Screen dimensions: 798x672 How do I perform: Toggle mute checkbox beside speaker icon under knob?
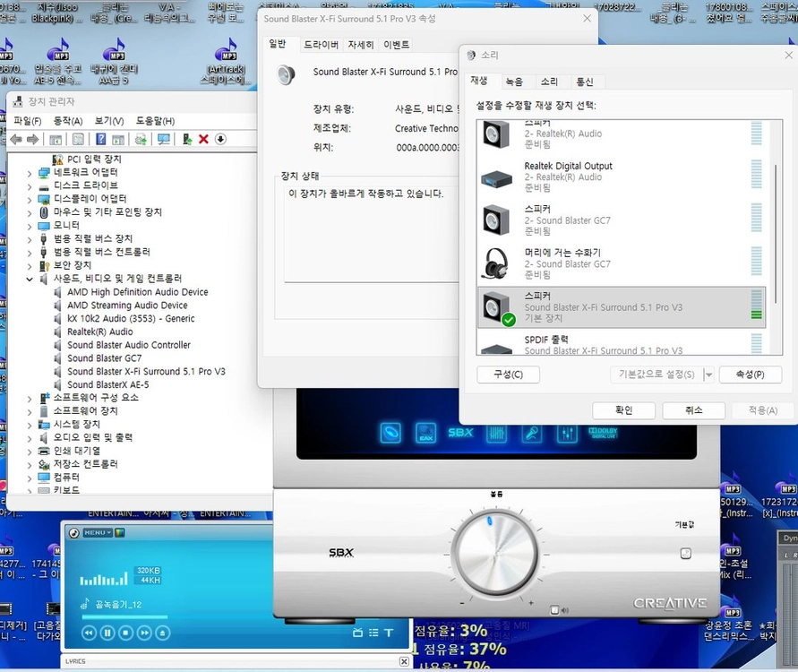tap(554, 610)
